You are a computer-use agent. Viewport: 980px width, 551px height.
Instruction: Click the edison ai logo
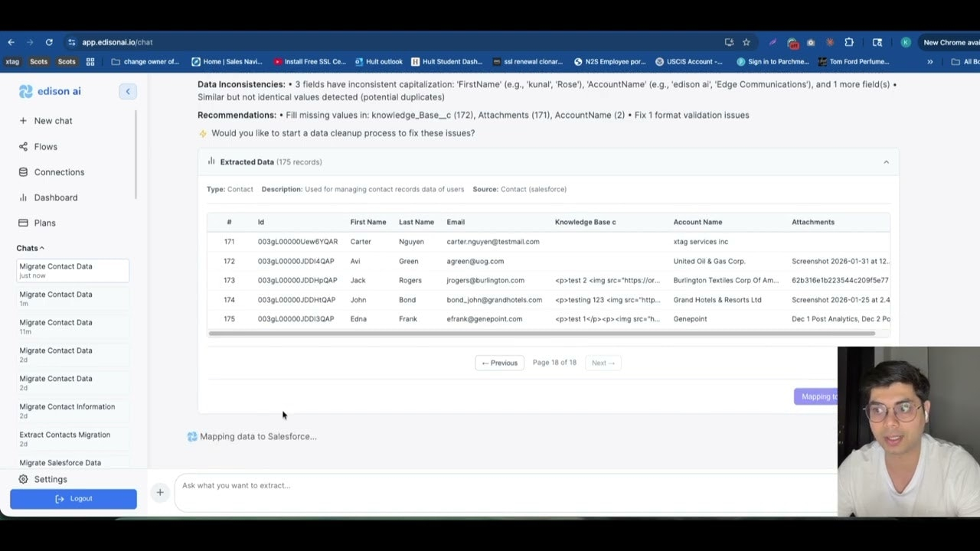click(51, 92)
